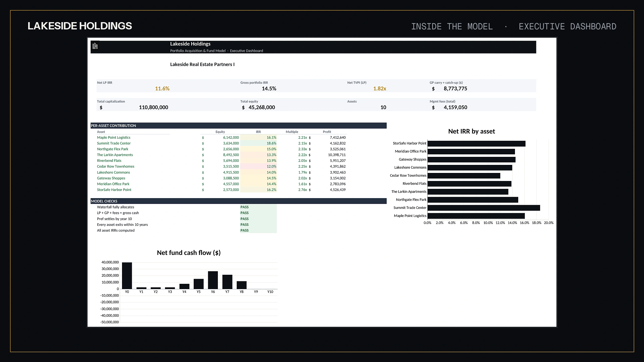Click the Cedar Row Townhomes chart bar
This screenshot has width=644, height=362.
(464, 176)
